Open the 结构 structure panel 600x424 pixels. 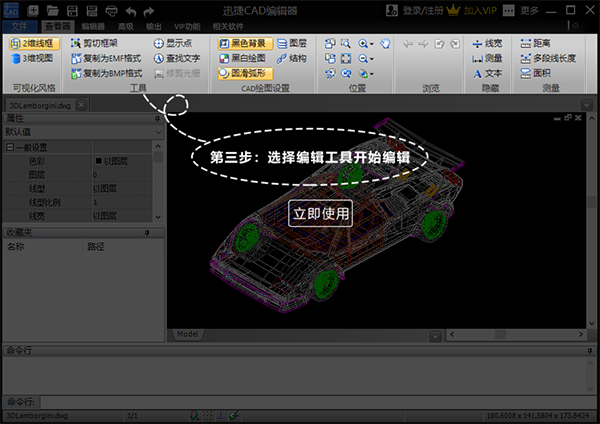click(292, 58)
